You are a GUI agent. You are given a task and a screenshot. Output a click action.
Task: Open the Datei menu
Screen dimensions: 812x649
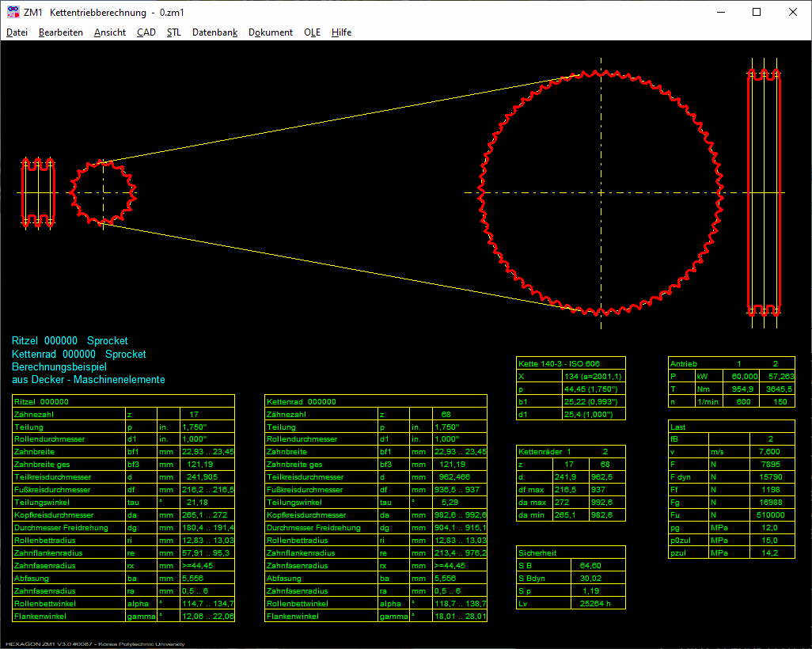(17, 32)
